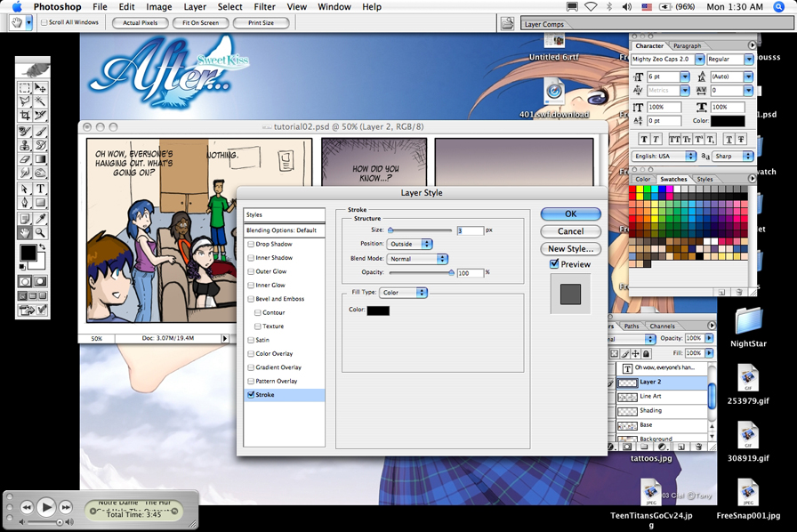
Task: Select the Crop tool
Action: 24,116
